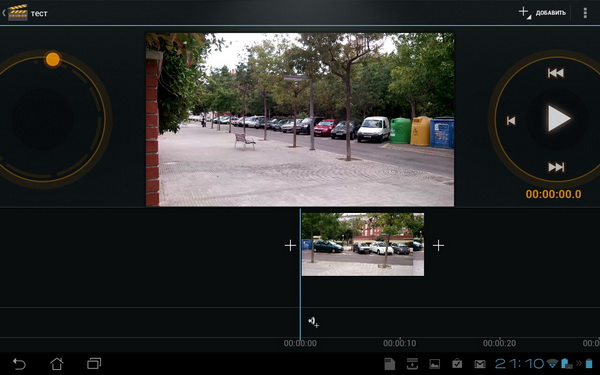This screenshot has width=600, height=375.
Task: Step back one frame with previous-frame icon
Action: (x=511, y=121)
